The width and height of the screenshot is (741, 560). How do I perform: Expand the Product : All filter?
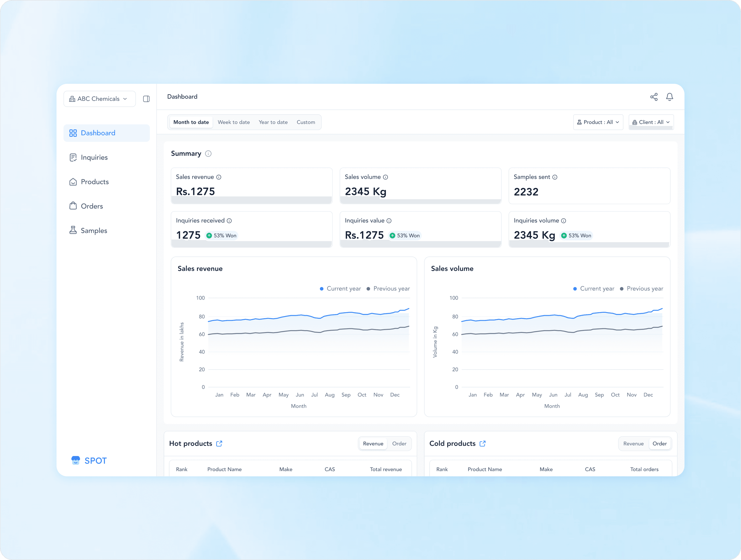coord(598,122)
